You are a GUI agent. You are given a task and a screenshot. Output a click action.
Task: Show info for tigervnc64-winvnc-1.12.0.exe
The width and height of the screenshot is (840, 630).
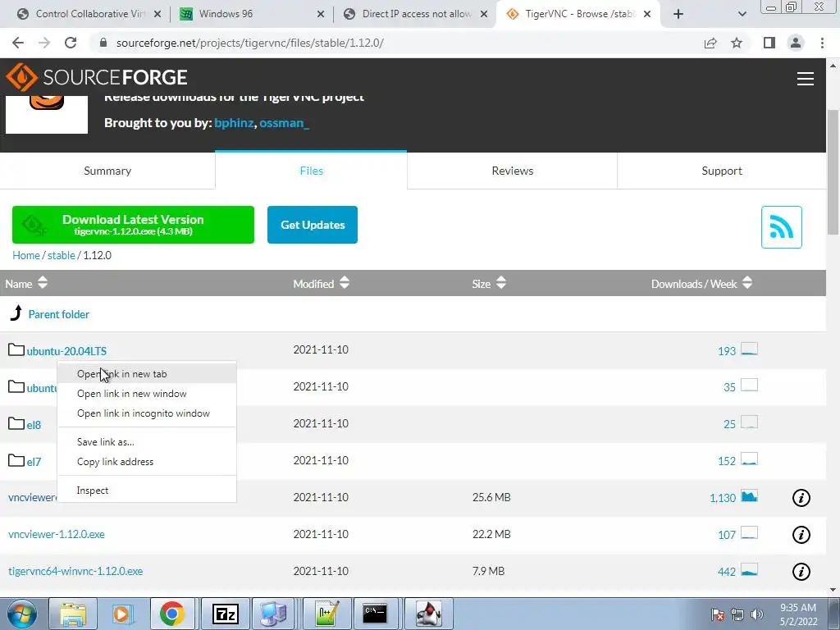[801, 572]
